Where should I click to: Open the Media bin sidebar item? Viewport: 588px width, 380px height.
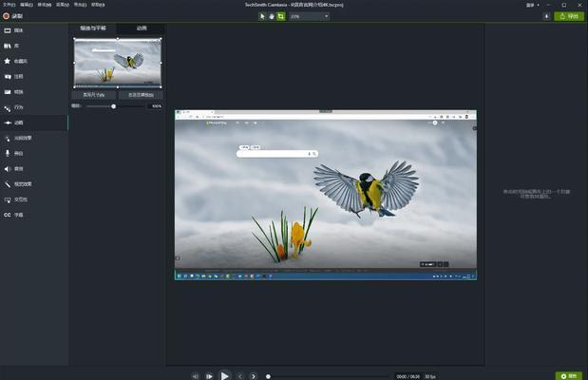pyautogui.click(x=34, y=30)
